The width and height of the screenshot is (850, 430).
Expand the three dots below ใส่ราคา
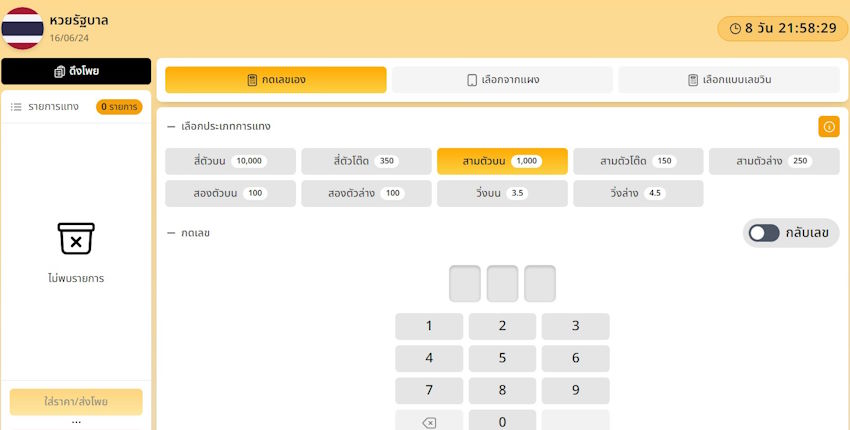pyautogui.click(x=76, y=421)
